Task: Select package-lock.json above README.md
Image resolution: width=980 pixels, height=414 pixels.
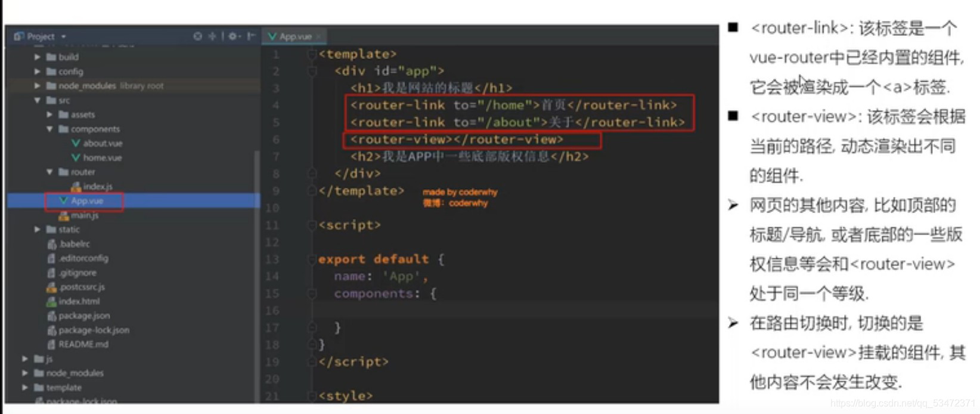Action: pyautogui.click(x=94, y=330)
